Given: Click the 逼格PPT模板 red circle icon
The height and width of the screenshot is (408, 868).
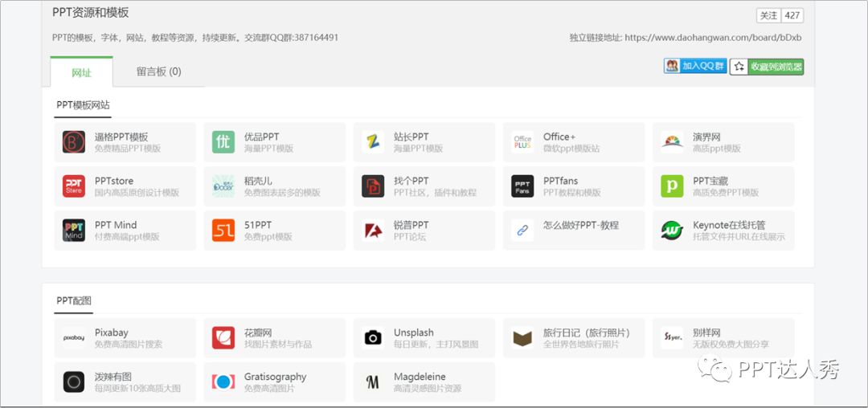Looking at the screenshot, I should (74, 142).
